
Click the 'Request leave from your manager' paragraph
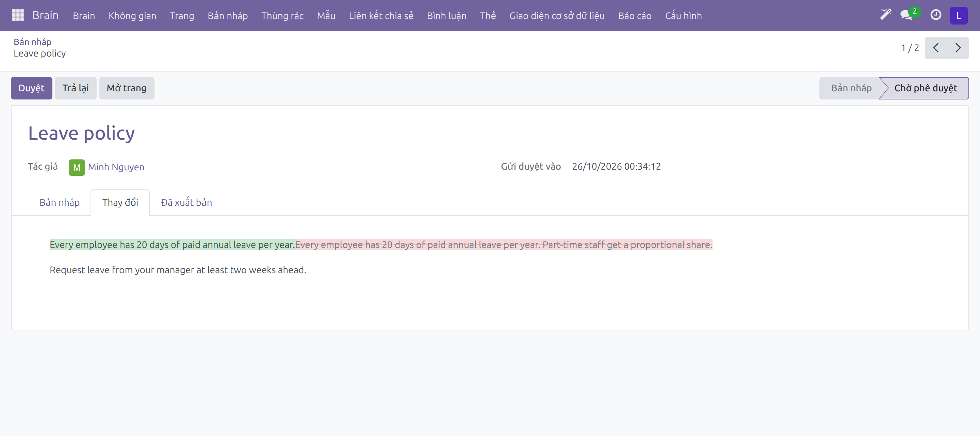pyautogui.click(x=178, y=270)
